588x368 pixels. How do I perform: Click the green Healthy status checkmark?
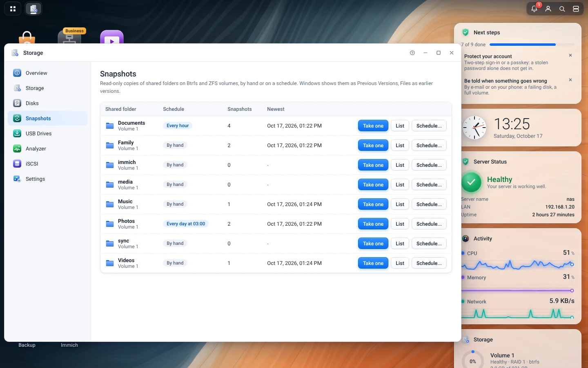[x=472, y=182]
